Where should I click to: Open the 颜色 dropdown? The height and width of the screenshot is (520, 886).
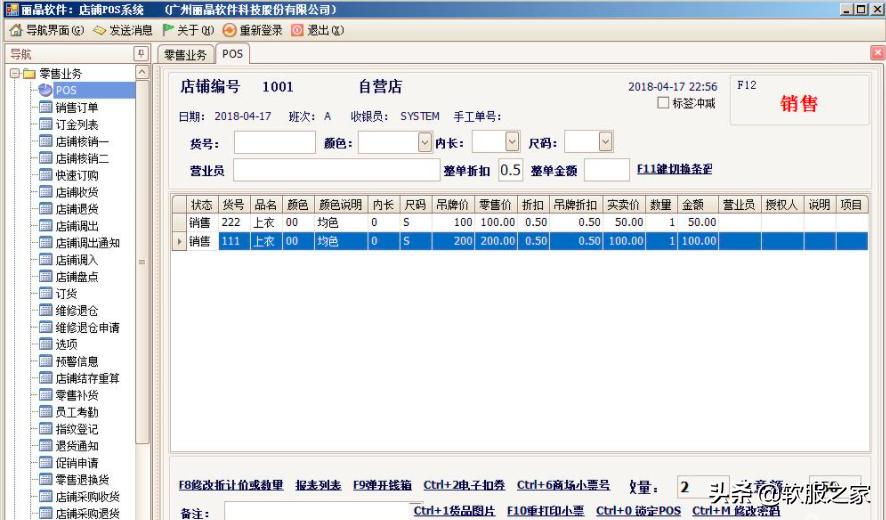tap(425, 142)
